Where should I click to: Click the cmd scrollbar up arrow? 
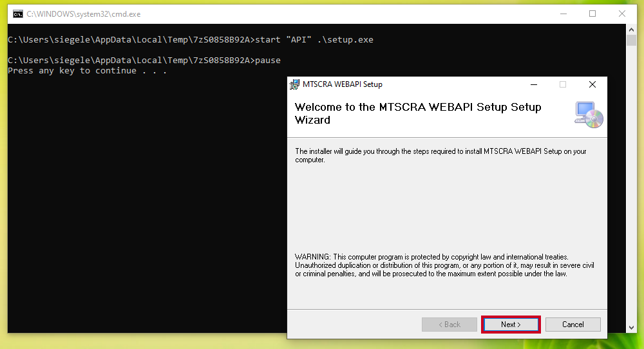(631, 29)
